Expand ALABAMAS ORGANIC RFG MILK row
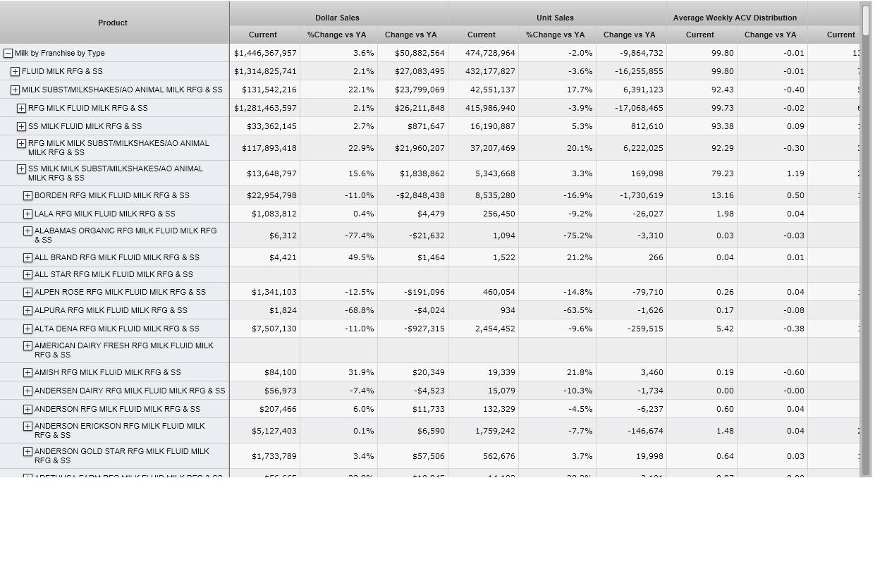Image resolution: width=875 pixels, height=588 pixels. 27,231
